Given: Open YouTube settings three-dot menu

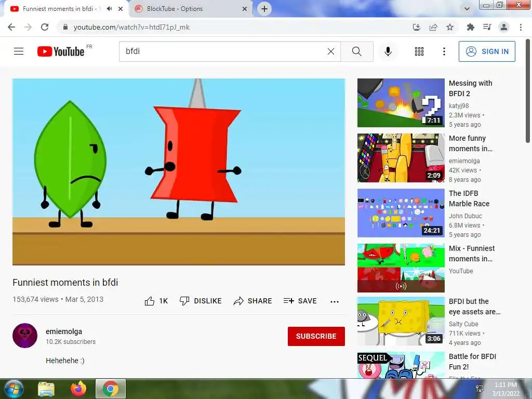Looking at the screenshot, I should 444,51.
